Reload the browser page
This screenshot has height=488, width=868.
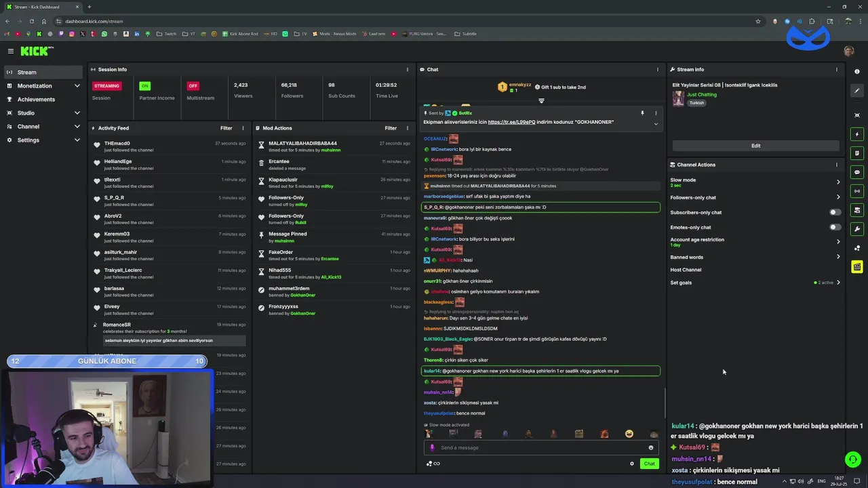(31, 21)
